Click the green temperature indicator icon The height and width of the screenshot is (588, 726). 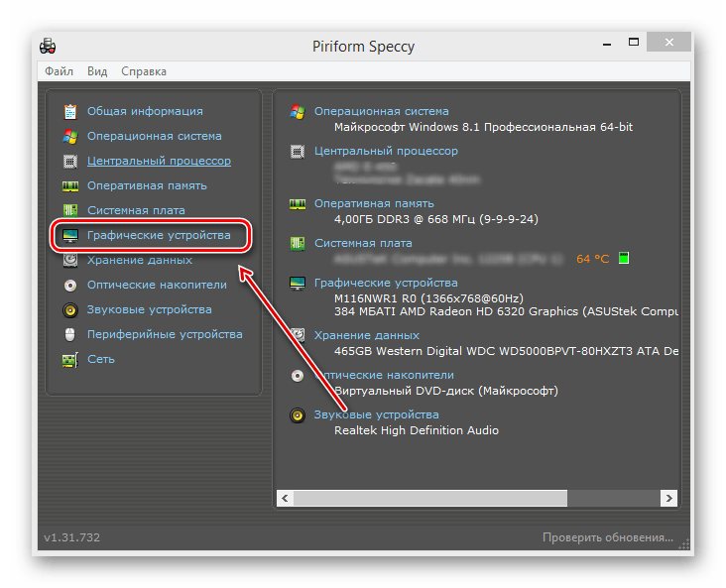[624, 259]
